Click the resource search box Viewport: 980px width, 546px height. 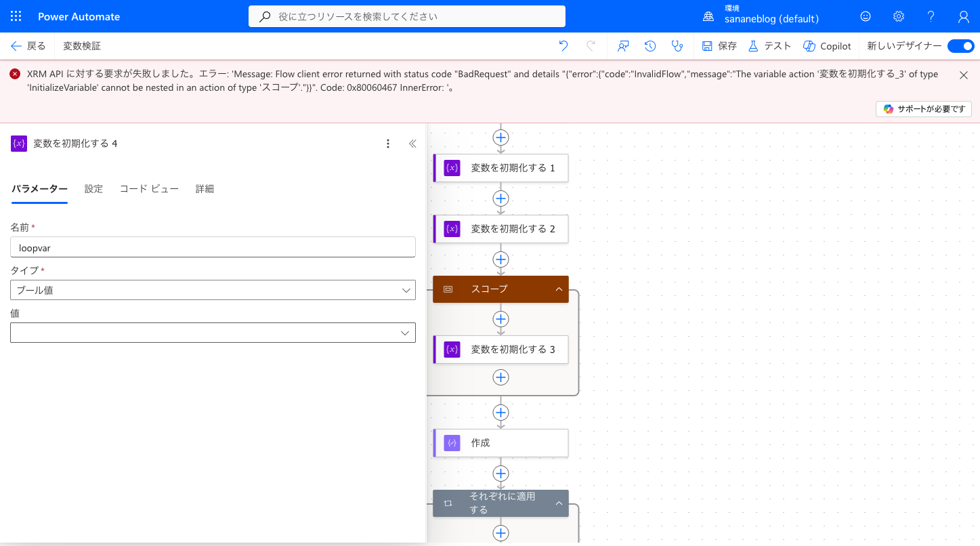click(406, 16)
